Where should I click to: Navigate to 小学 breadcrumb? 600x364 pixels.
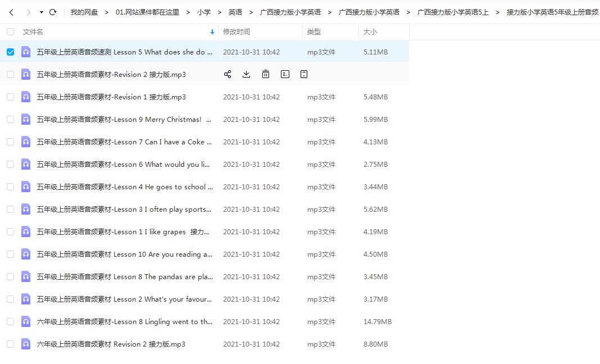pos(204,12)
